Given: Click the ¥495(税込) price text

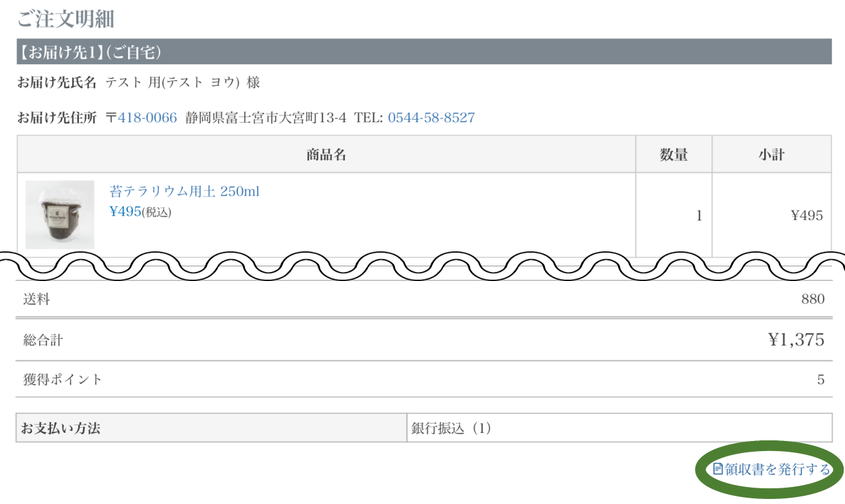Looking at the screenshot, I should click(140, 212).
